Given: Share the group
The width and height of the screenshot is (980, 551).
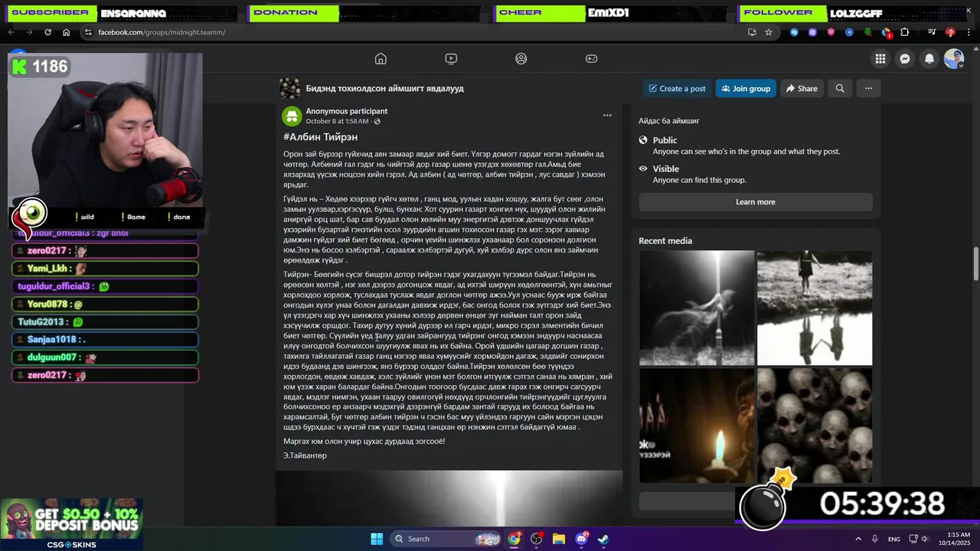Looking at the screenshot, I should pos(802,89).
